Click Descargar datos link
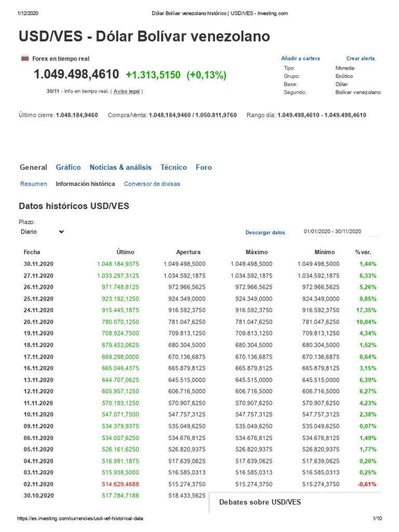399x532 pixels. (265, 232)
